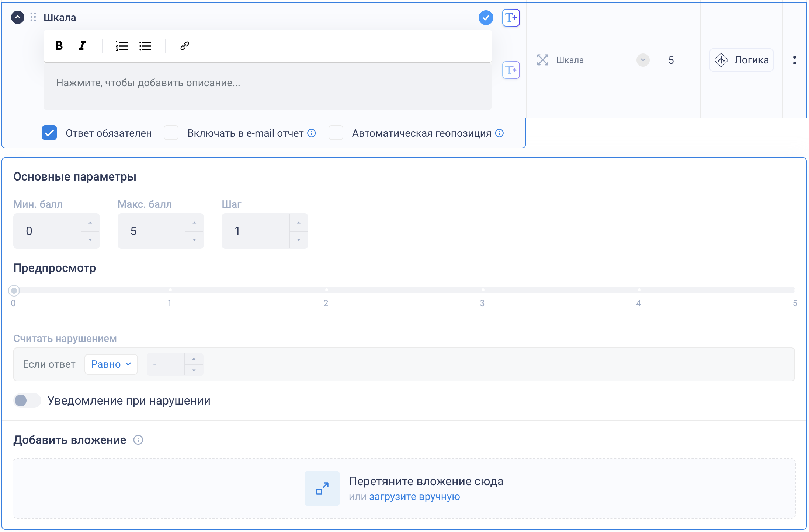The image size is (809, 532).
Task: Enable Включать в e-mail отчет checkbox
Action: click(x=171, y=133)
